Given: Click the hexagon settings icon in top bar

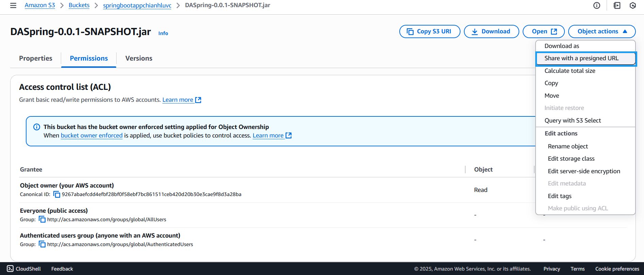Looking at the screenshot, I should click(x=633, y=5).
